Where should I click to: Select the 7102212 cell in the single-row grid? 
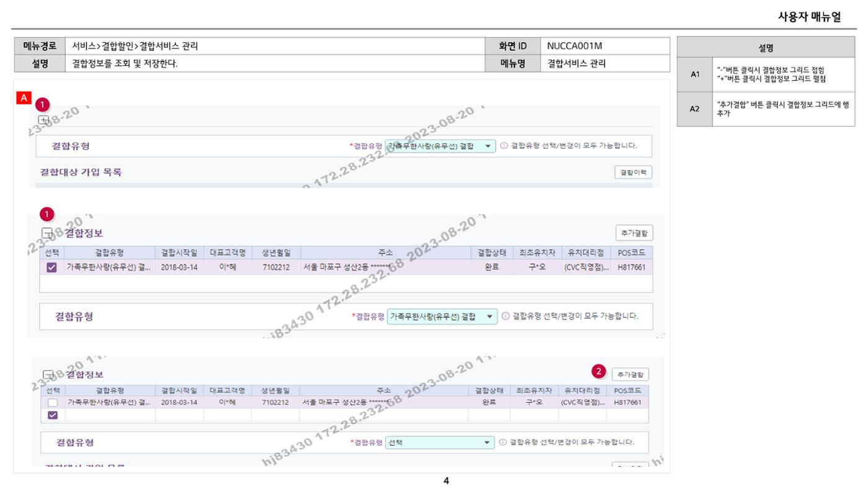click(x=277, y=267)
